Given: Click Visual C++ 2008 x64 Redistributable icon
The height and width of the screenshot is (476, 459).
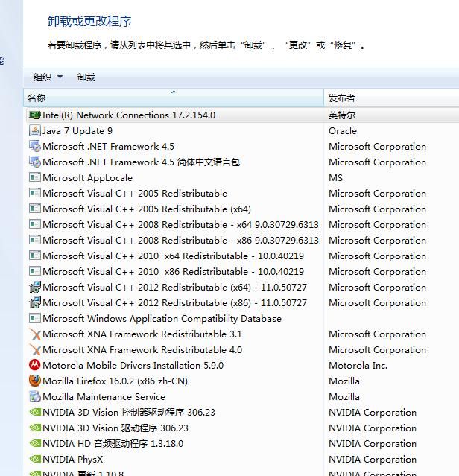Looking at the screenshot, I should pyautogui.click(x=34, y=225).
